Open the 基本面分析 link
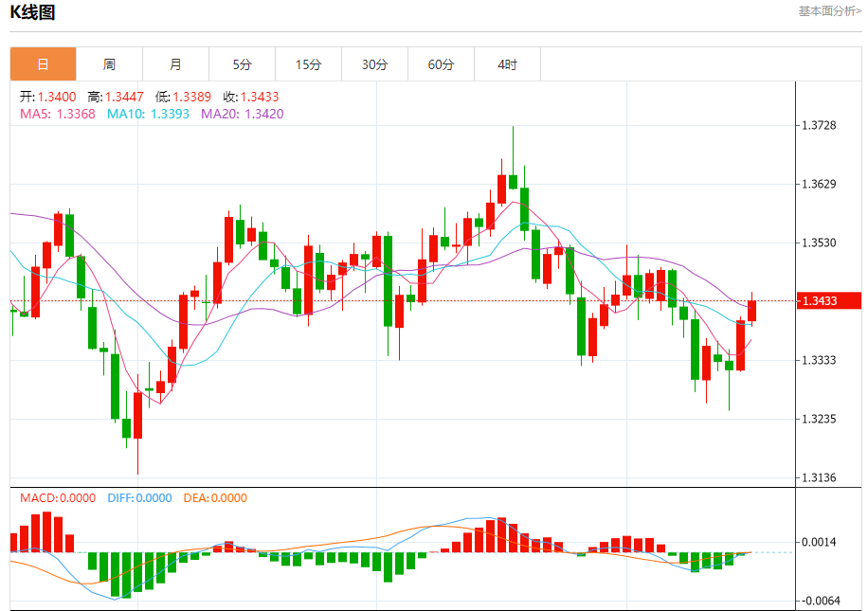The width and height of the screenshot is (868, 611). coord(829,11)
